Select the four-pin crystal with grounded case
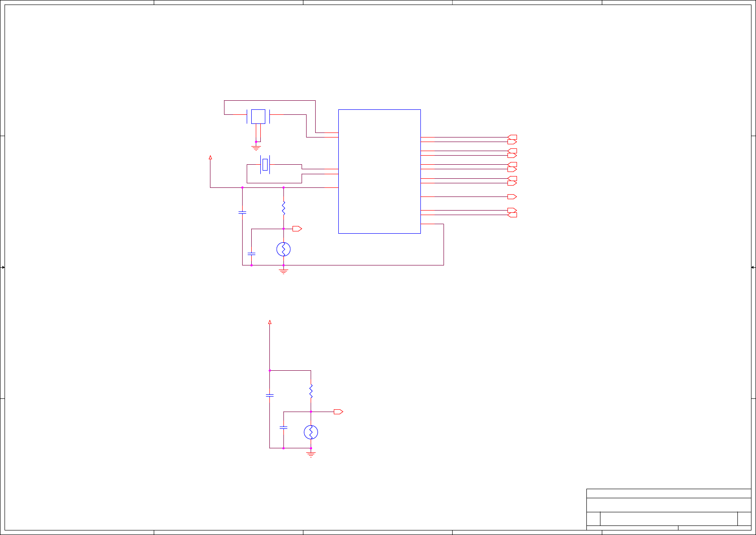The width and height of the screenshot is (756, 535). [x=258, y=117]
